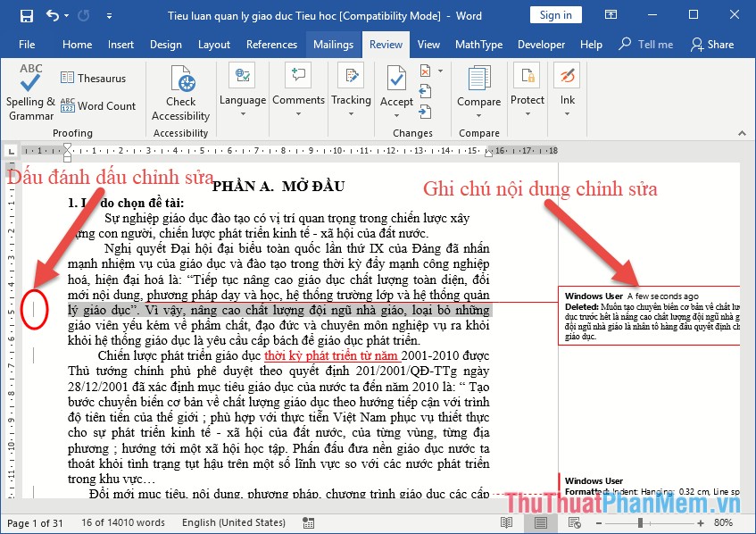
Task: Go to Previous change icon
Action: (x=426, y=90)
